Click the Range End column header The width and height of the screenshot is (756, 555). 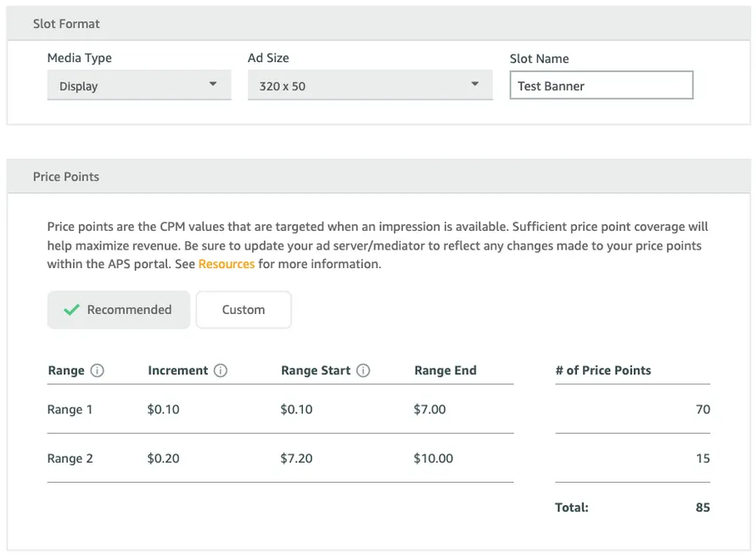click(445, 370)
